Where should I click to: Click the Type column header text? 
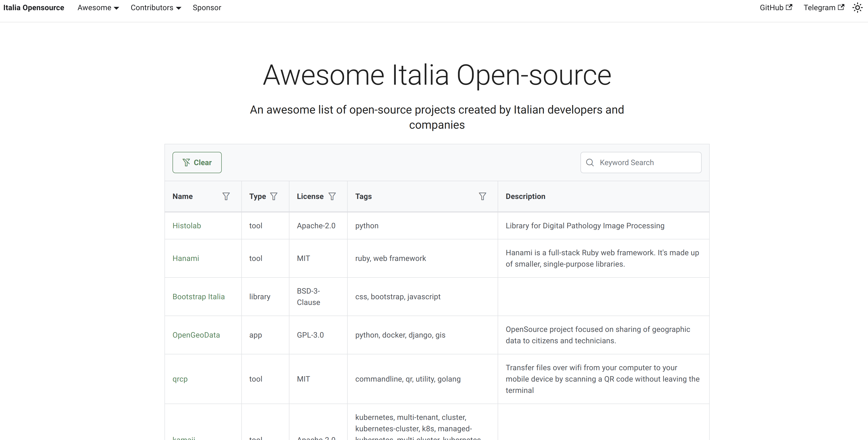pos(257,196)
